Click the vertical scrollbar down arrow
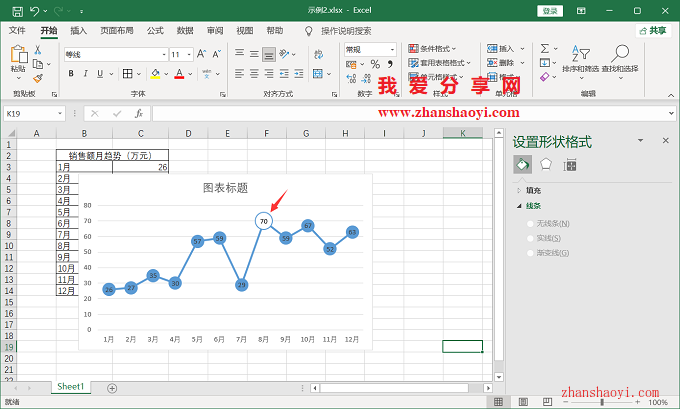The height and width of the screenshot is (409, 680). click(x=499, y=377)
